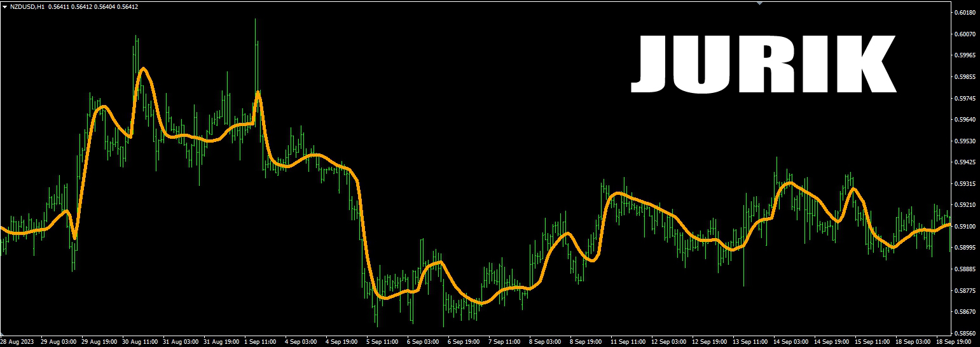Click the 6 Sep 03:00 time label
Image resolution: width=980 pixels, height=347 pixels.
pyautogui.click(x=424, y=342)
